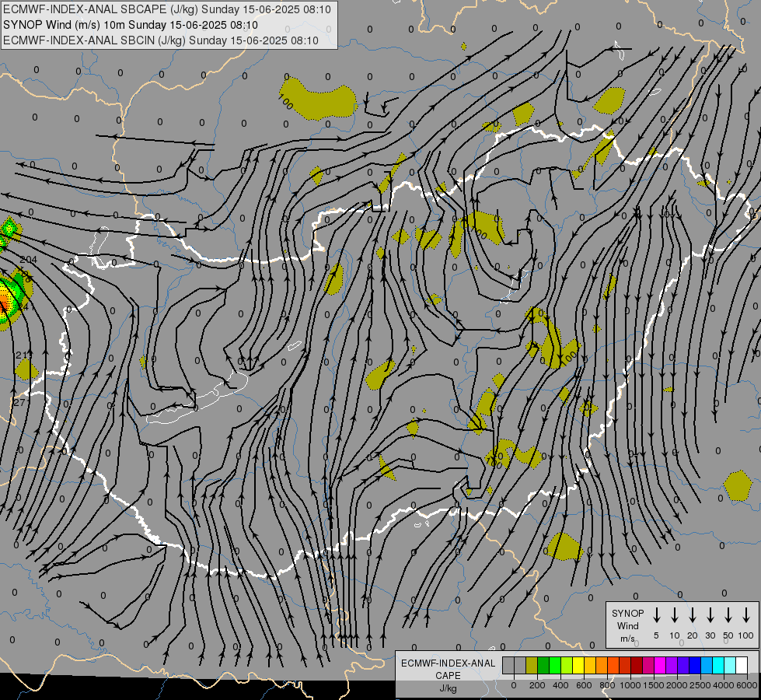This screenshot has width=761, height=700.
Task: Click the 50 m/s wind arrow in legend
Action: (728, 615)
